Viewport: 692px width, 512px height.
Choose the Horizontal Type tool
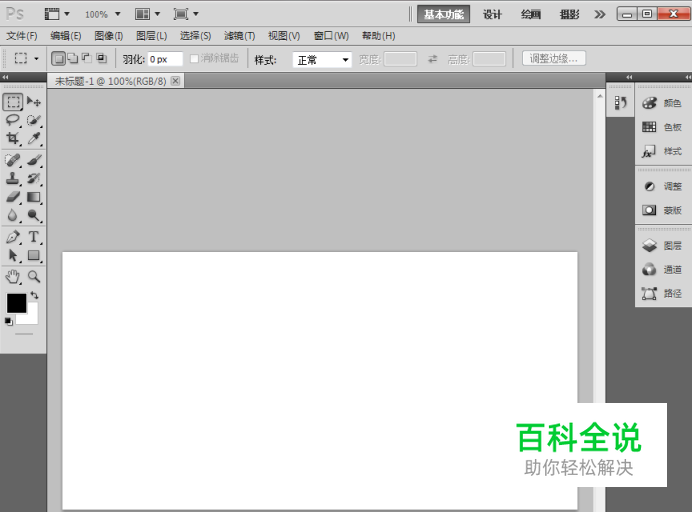pyautogui.click(x=34, y=237)
